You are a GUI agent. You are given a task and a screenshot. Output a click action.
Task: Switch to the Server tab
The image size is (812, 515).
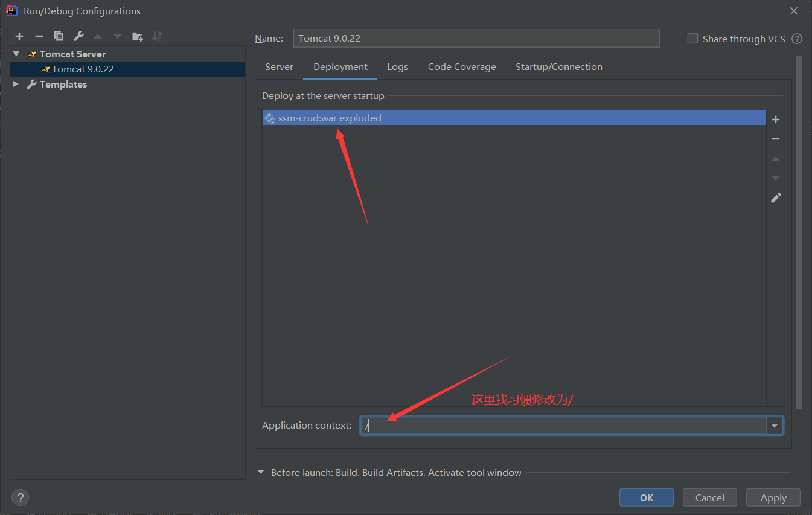pos(279,67)
